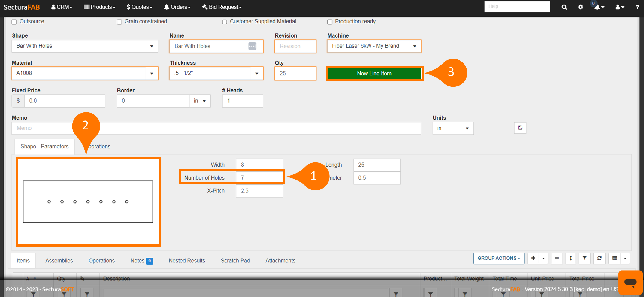Click the green New Line Item button
The image size is (644, 297).
[x=374, y=74]
